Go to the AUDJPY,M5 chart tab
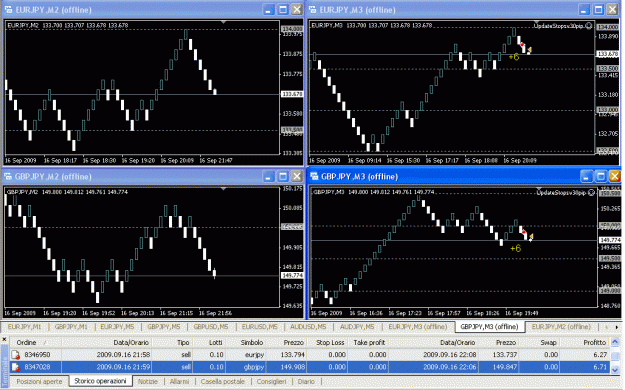 357,327
